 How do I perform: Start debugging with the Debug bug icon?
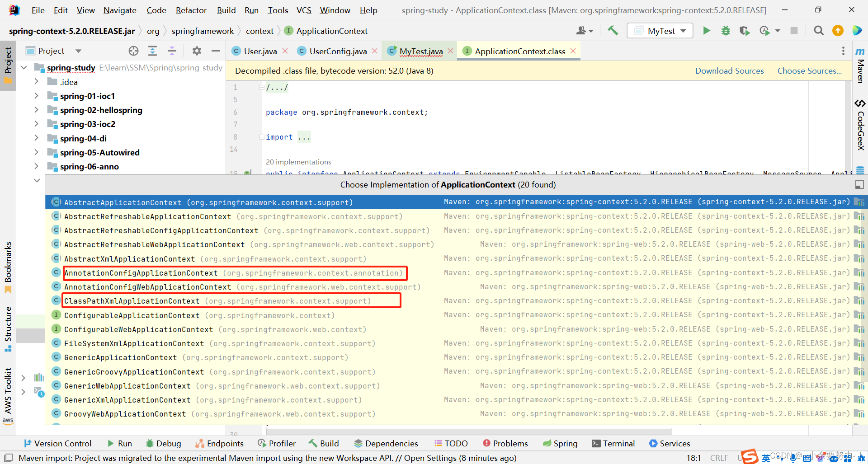click(726, 31)
